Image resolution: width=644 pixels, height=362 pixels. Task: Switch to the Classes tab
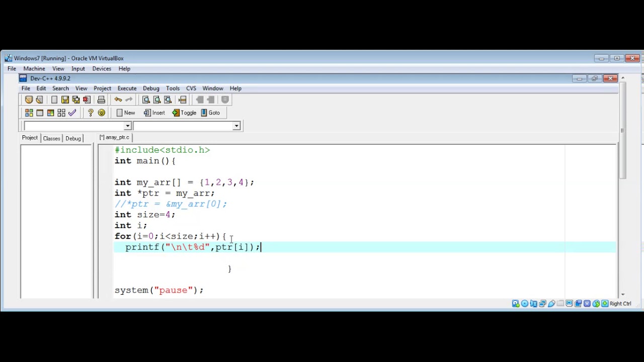[51, 138]
